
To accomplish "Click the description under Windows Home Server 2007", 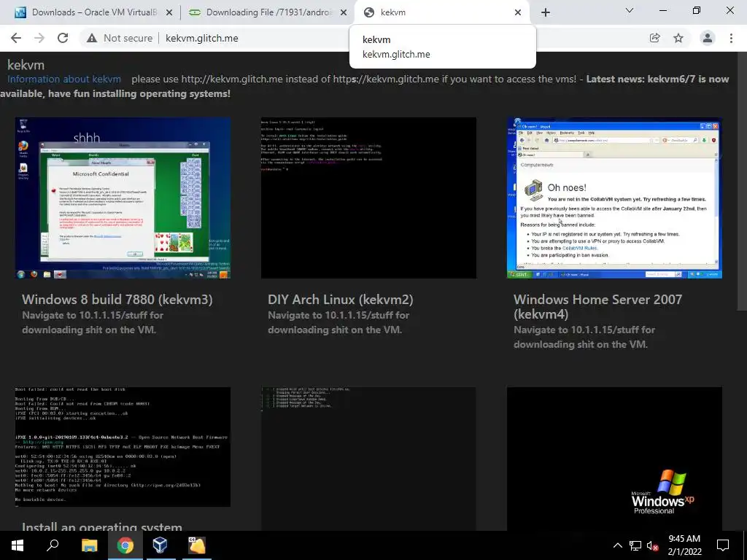I will click(x=584, y=337).
